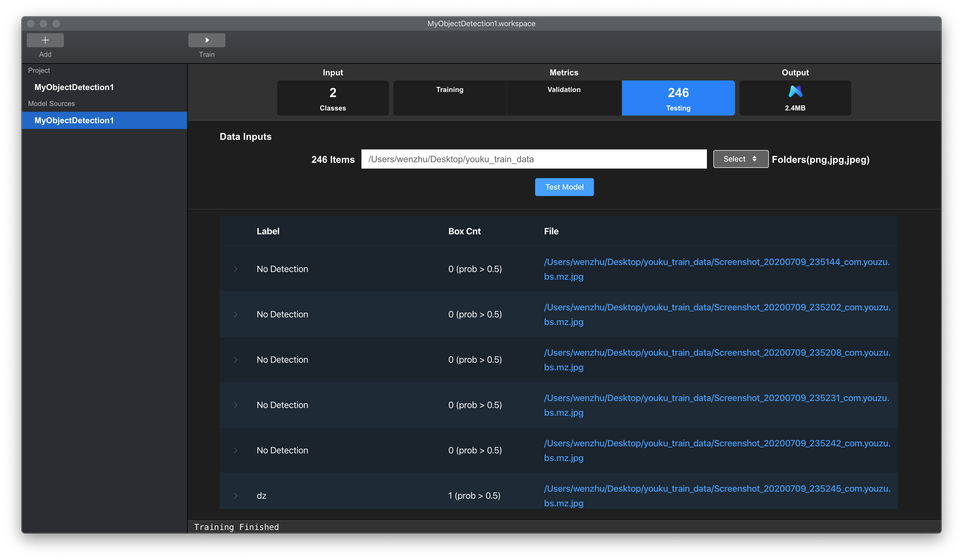This screenshot has height=560, width=963.
Task: Open the 2 Classes input tile
Action: pyautogui.click(x=332, y=98)
